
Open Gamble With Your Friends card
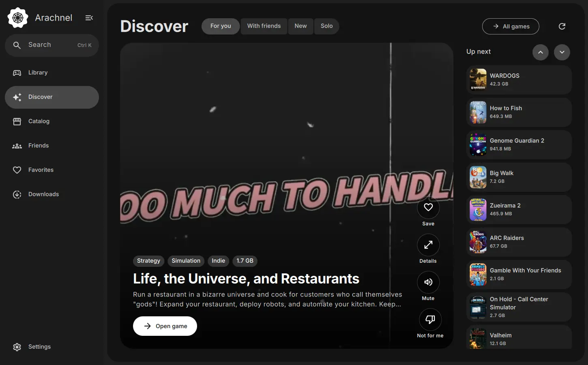[x=519, y=275]
